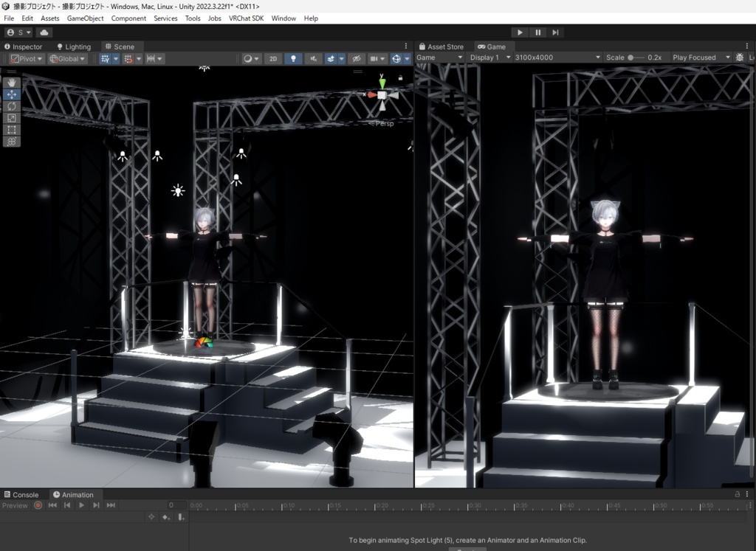Open the File menu
Image resolution: width=756 pixels, height=551 pixels.
point(9,18)
